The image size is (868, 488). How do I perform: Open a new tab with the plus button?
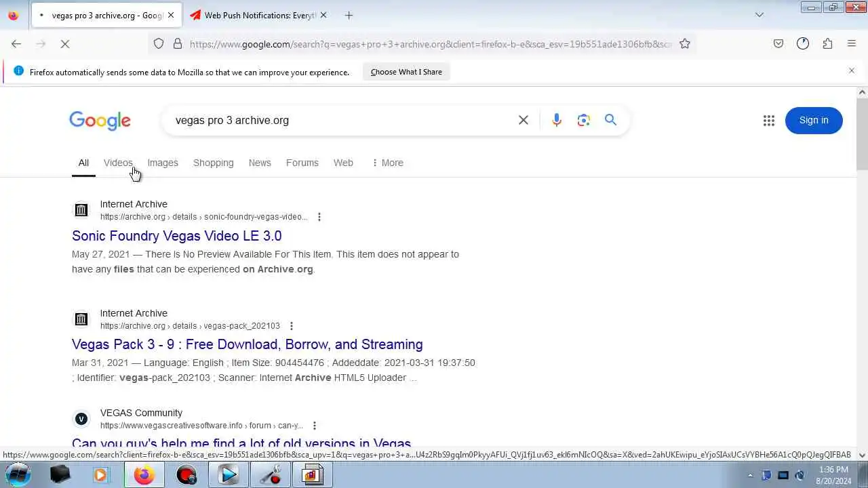click(349, 15)
